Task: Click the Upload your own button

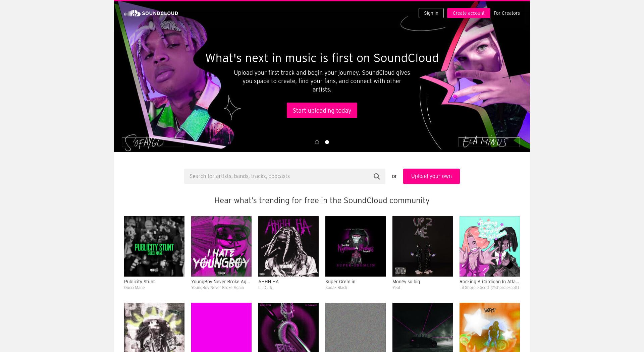Action: click(x=431, y=176)
